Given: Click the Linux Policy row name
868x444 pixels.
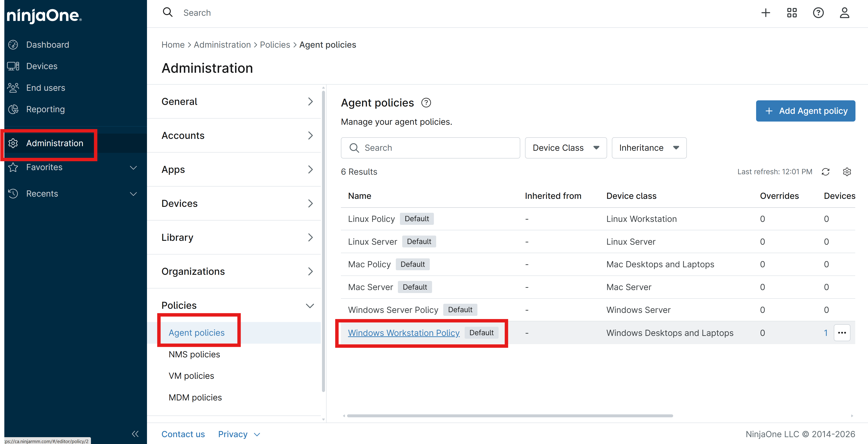Looking at the screenshot, I should (371, 219).
